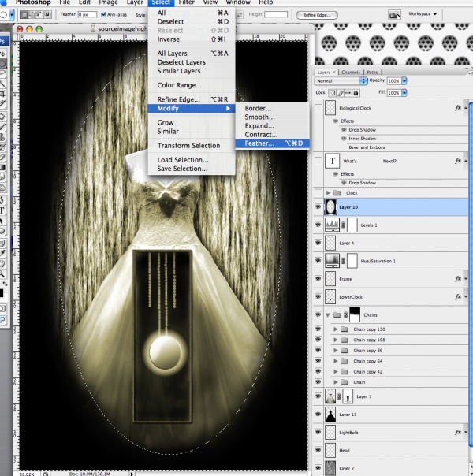Open the Opacity slider arrow

coord(404,80)
